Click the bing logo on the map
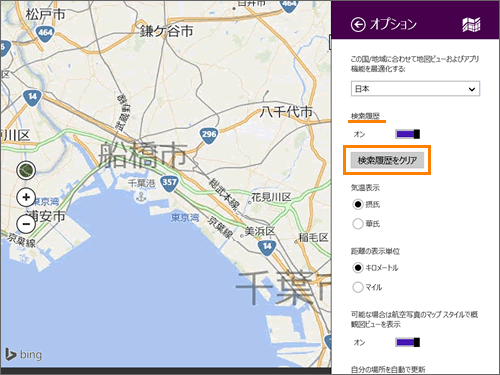The image size is (500, 375). point(24,354)
